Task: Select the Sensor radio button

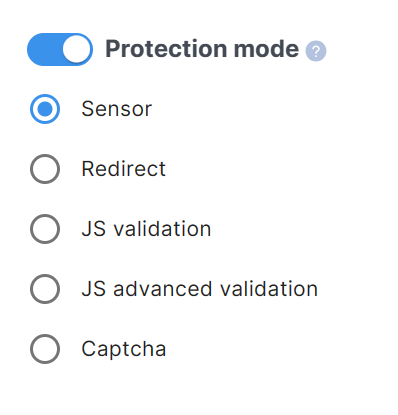Action: (45, 109)
